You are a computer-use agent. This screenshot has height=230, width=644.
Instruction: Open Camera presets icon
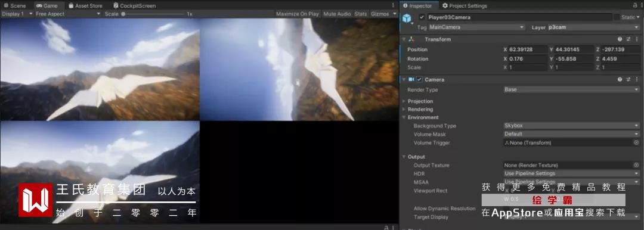(x=628, y=80)
